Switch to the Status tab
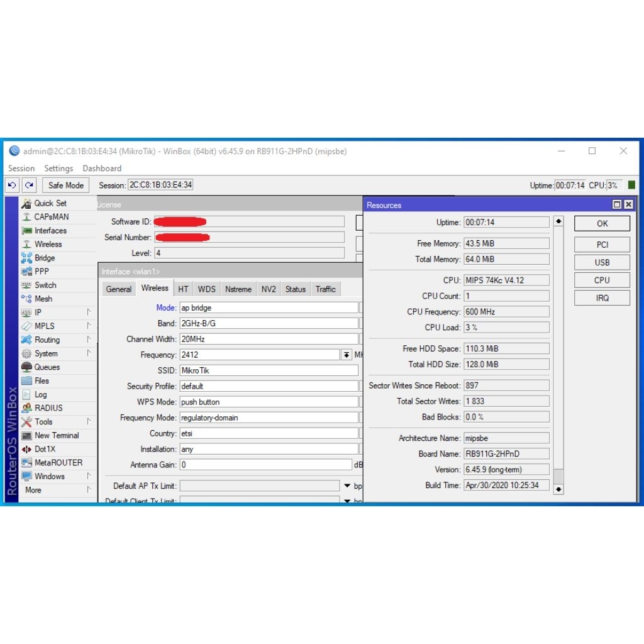The height and width of the screenshot is (644, 644). click(296, 289)
